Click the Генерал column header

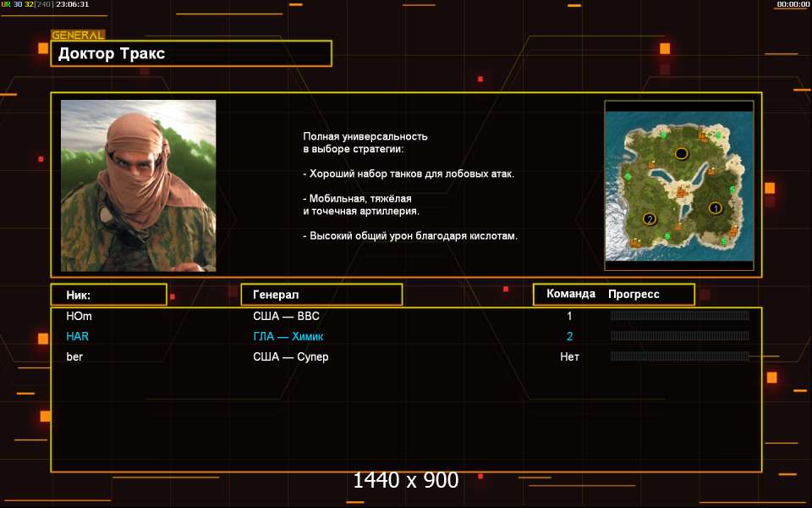(x=321, y=295)
